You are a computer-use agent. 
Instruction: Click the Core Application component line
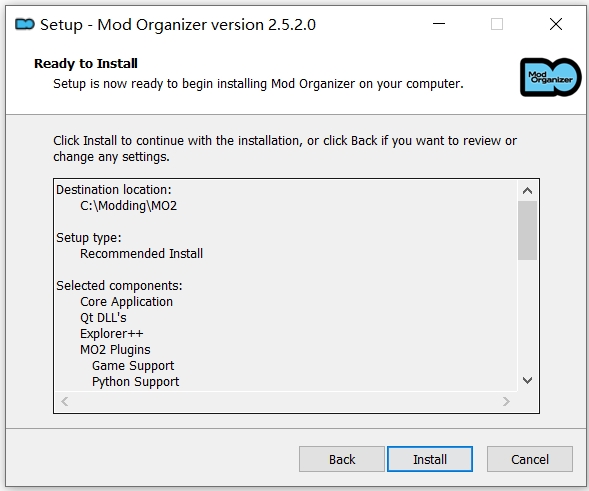coord(126,302)
